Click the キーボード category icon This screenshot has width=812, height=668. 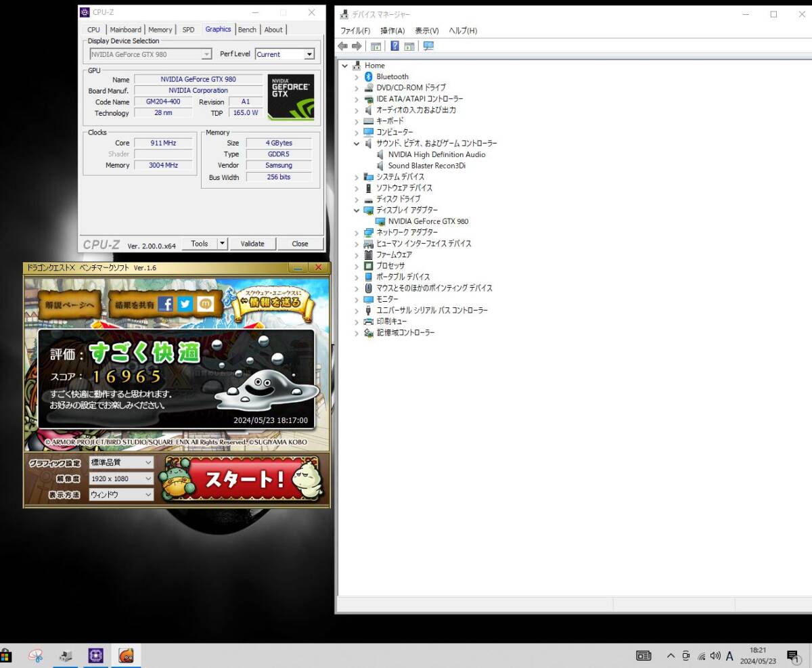369,120
